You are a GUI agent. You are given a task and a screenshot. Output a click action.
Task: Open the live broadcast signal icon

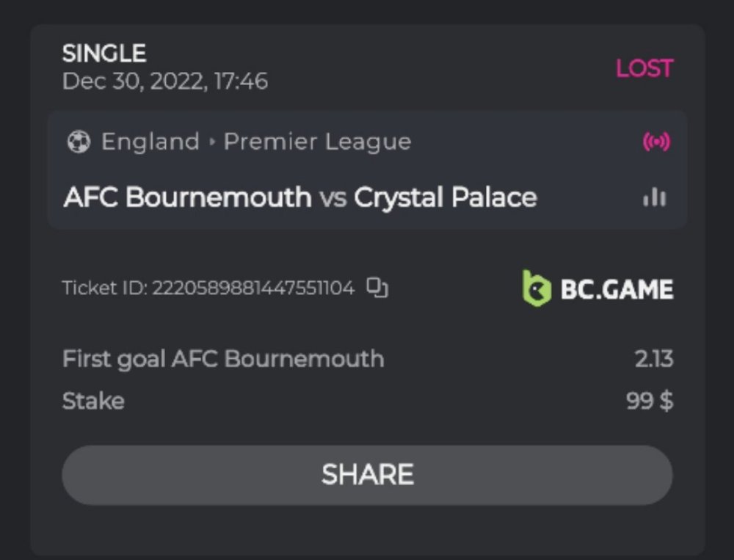tap(656, 142)
